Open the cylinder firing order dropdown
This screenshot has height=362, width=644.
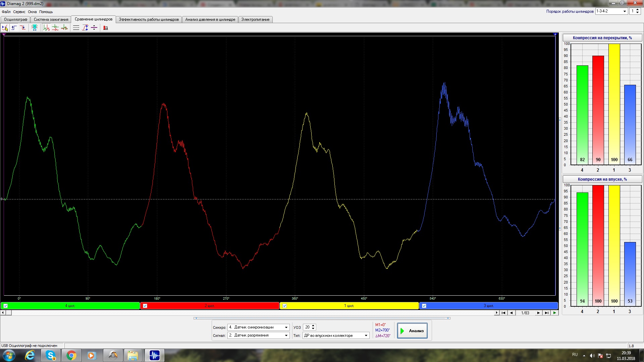click(x=611, y=11)
